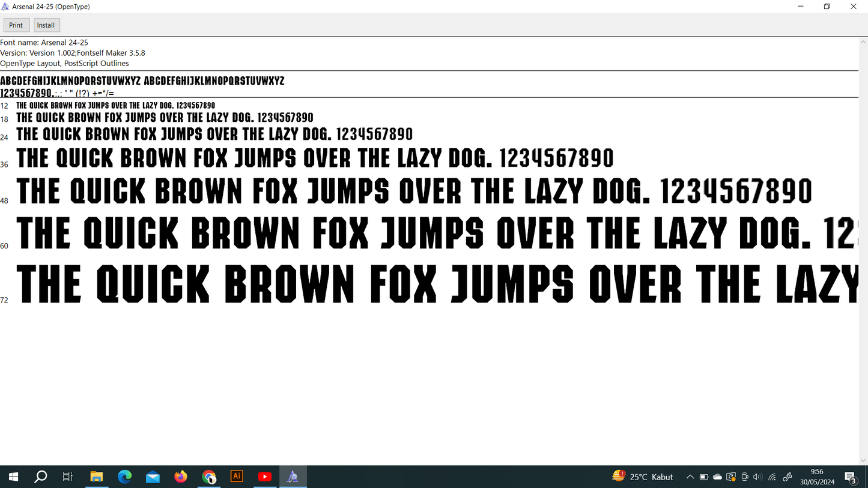Minimize the Arsenal 24-25 window
This screenshot has width=868, height=488.
coord(801,7)
